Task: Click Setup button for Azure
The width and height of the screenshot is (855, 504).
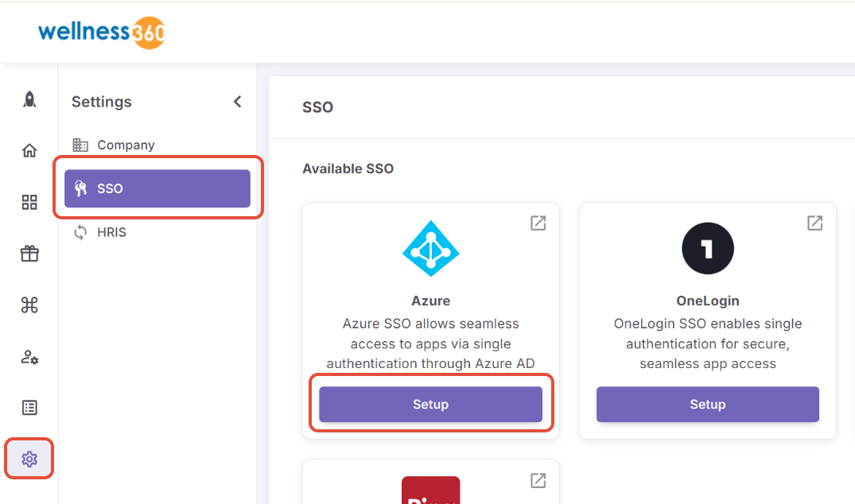Action: click(x=431, y=405)
